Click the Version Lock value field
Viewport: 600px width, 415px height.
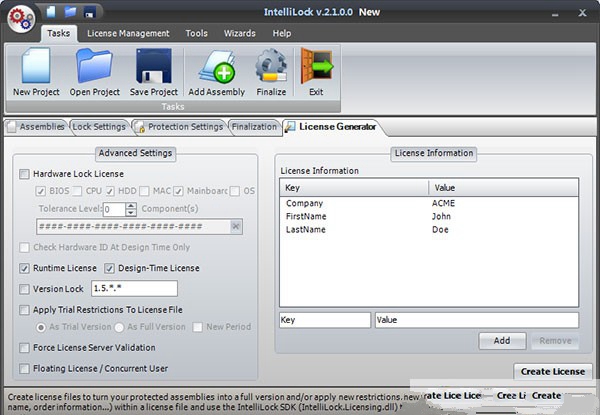[x=134, y=288]
